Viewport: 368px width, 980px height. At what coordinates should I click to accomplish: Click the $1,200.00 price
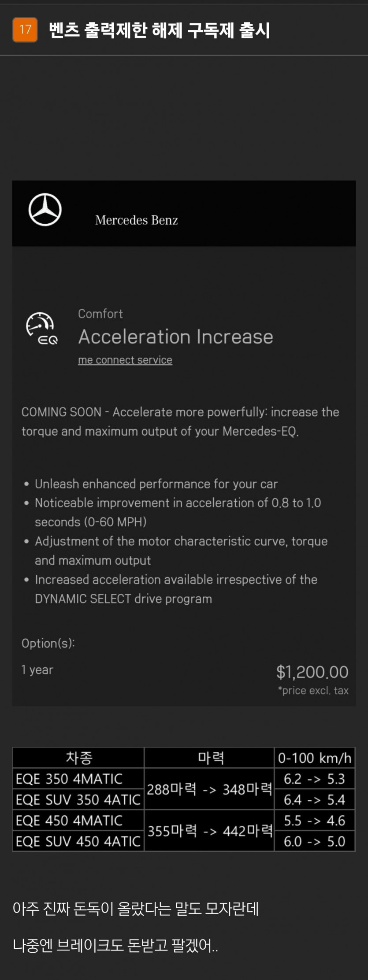pyautogui.click(x=312, y=672)
